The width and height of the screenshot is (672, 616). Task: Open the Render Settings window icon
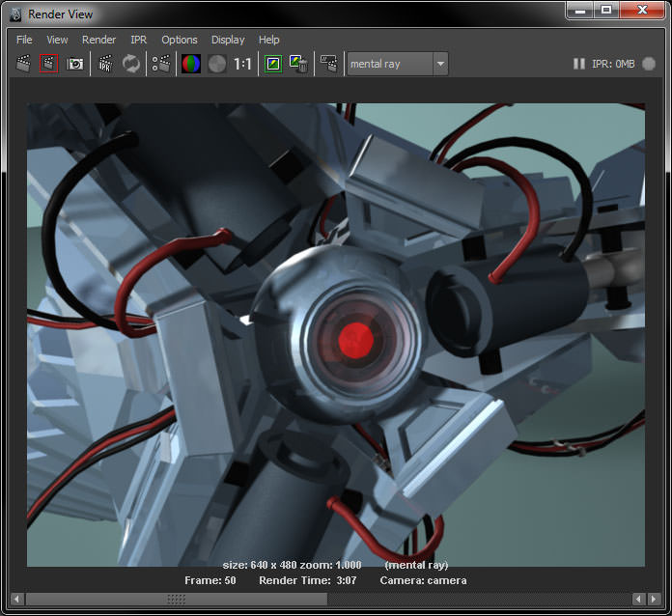(x=161, y=64)
